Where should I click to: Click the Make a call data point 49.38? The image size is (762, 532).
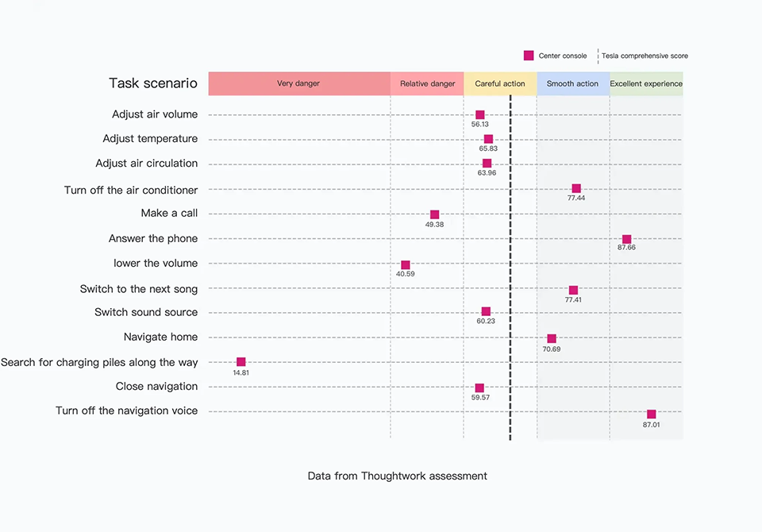pos(434,214)
